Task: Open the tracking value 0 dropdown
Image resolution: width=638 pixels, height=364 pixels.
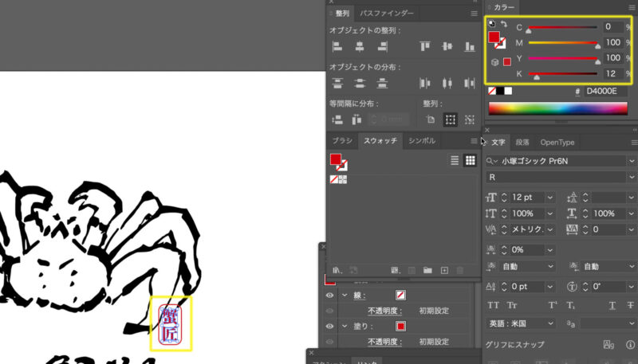Action: coord(632,229)
